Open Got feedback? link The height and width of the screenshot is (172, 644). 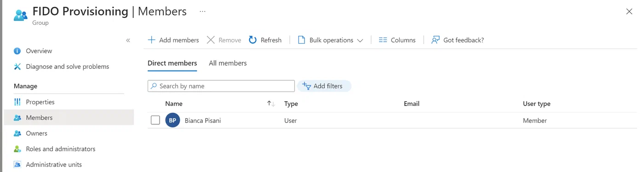(464, 40)
